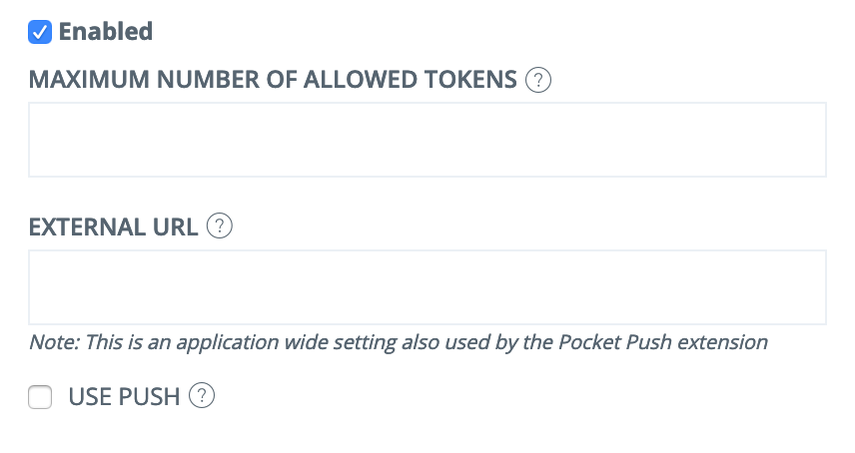
Task: Click the MAXIMUM NUMBER OF ALLOWED TOKENS label
Action: 273,80
